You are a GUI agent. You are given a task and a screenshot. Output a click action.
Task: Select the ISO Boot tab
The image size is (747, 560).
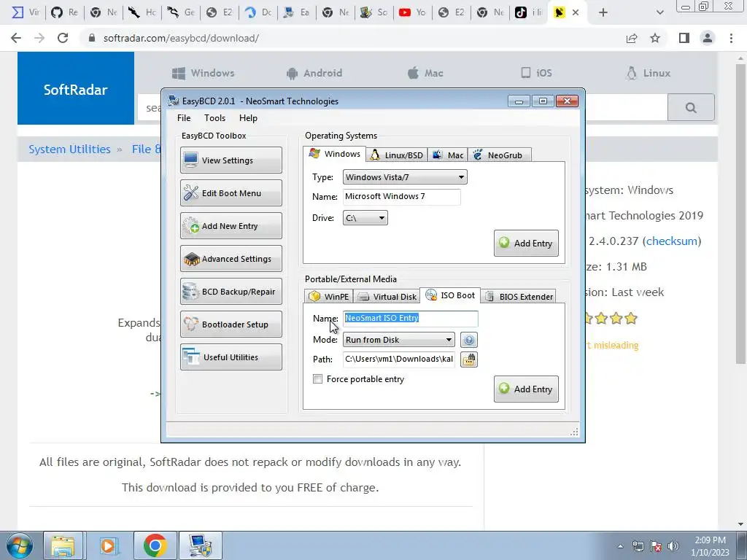tap(450, 295)
